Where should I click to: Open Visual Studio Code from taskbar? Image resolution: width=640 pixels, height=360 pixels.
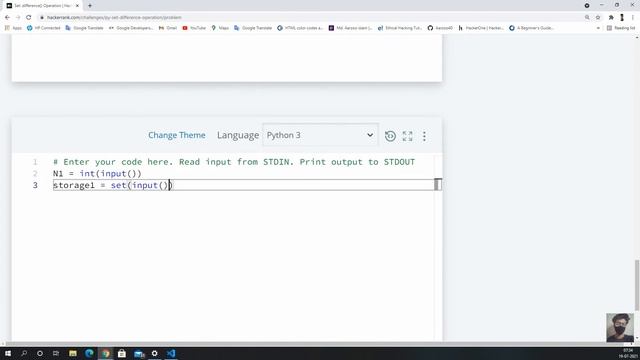point(171,353)
